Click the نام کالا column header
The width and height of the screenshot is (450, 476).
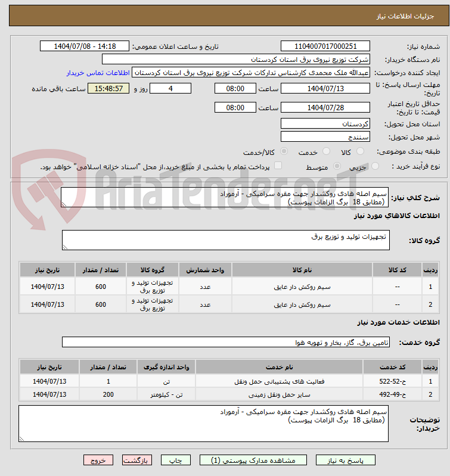pos(302,270)
